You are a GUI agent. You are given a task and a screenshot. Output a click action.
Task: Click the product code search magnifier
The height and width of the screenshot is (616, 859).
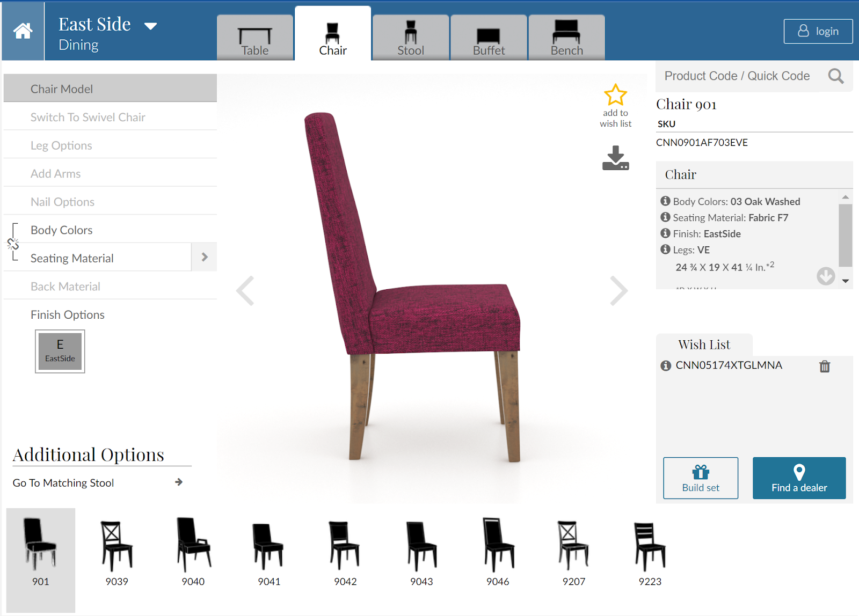[836, 76]
